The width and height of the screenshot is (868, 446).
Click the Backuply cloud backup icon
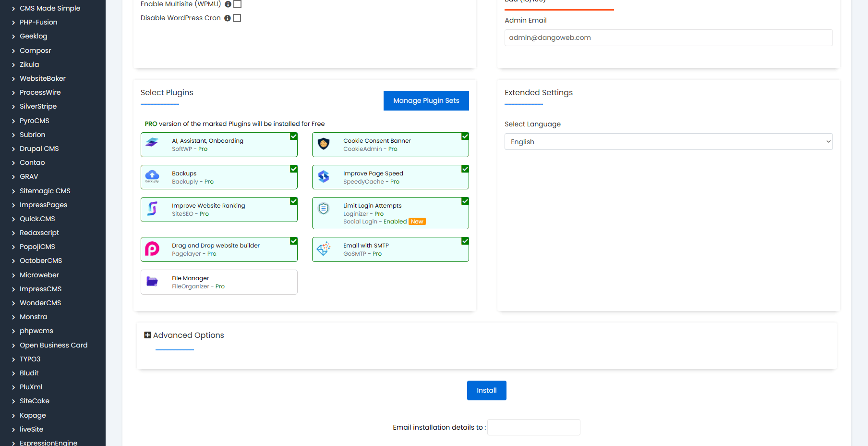click(x=152, y=176)
